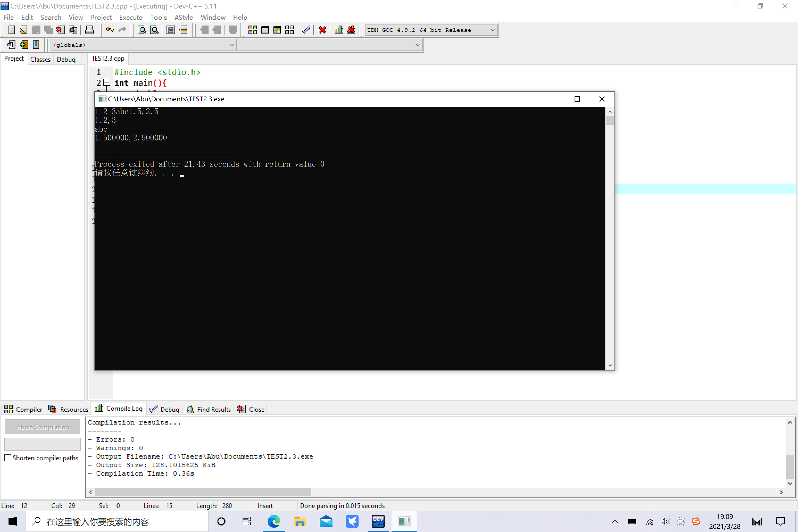This screenshot has height=532, width=798.
Task: Click the profile analysis bar chart icon
Action: click(339, 30)
